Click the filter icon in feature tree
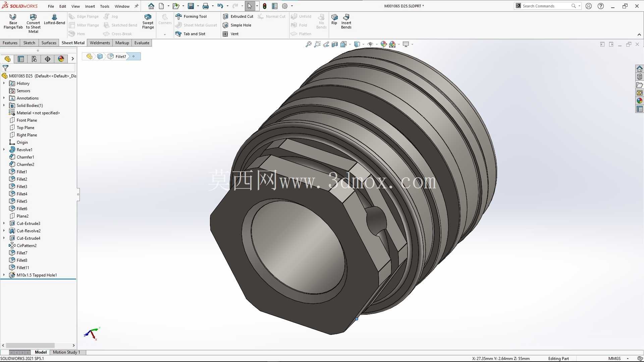This screenshot has height=362, width=644. click(x=5, y=68)
